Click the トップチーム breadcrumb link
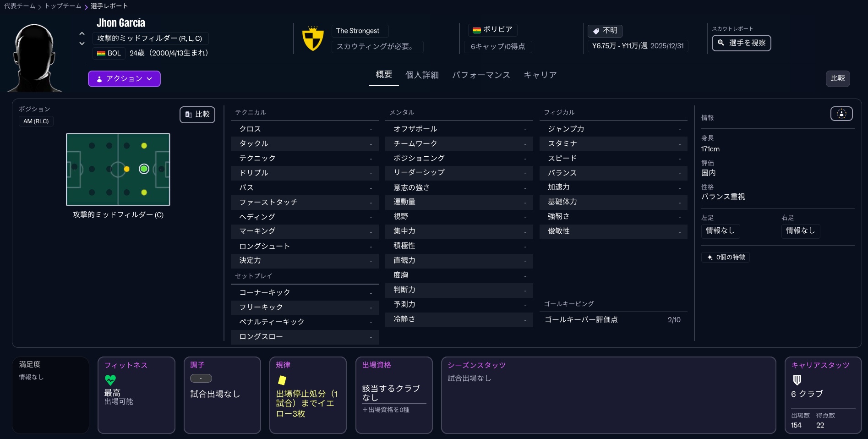The image size is (868, 439). 63,6
